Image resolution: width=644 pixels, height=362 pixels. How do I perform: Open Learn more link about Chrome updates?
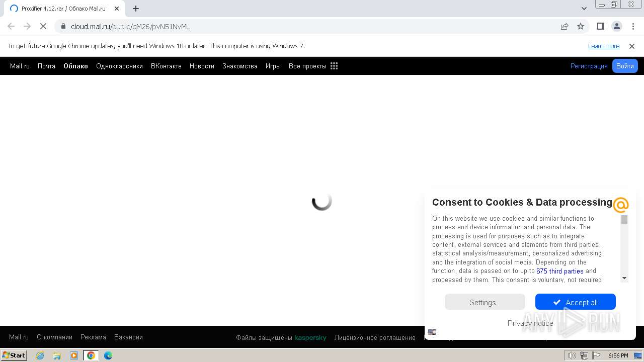(x=604, y=46)
